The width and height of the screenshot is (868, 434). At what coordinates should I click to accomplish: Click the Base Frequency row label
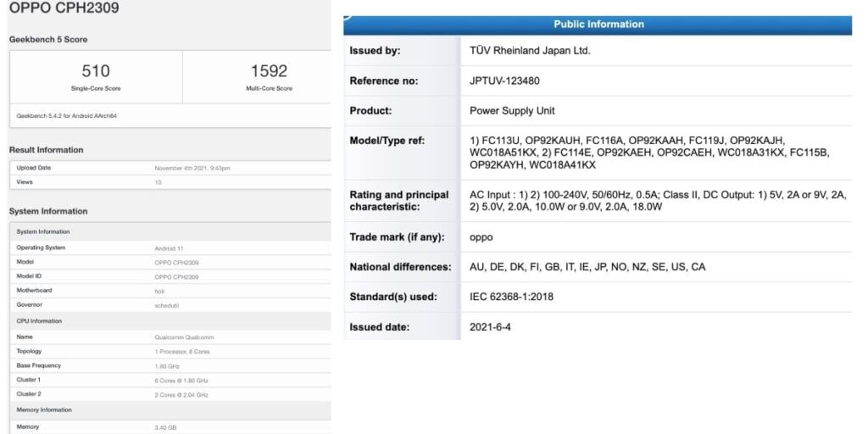[x=39, y=366]
